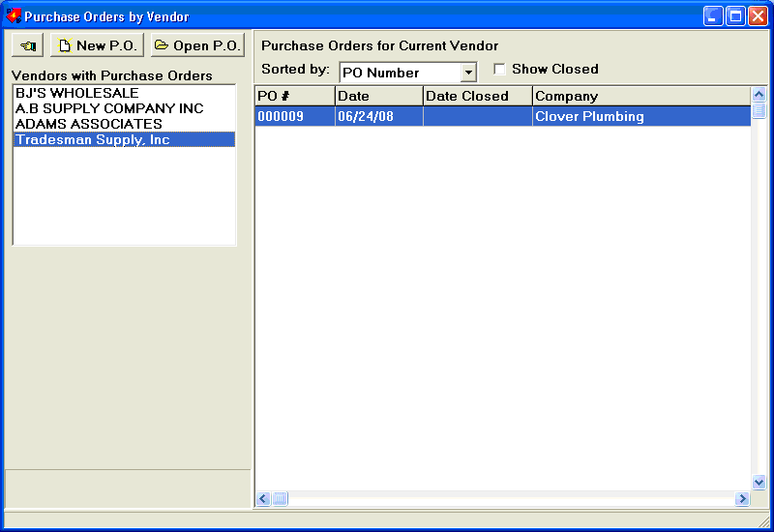Viewport: 774px width, 532px height.
Task: Click date 06/24/08 cell
Action: pyautogui.click(x=379, y=116)
